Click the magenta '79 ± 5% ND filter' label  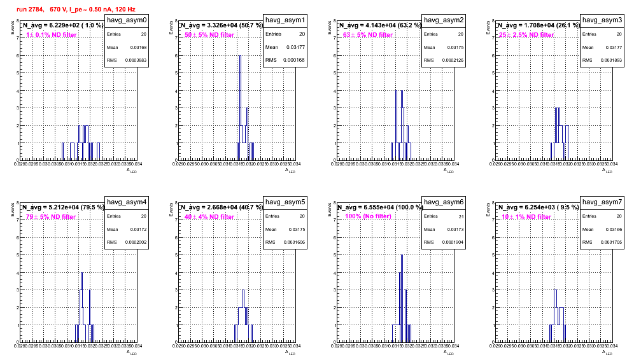point(51,217)
